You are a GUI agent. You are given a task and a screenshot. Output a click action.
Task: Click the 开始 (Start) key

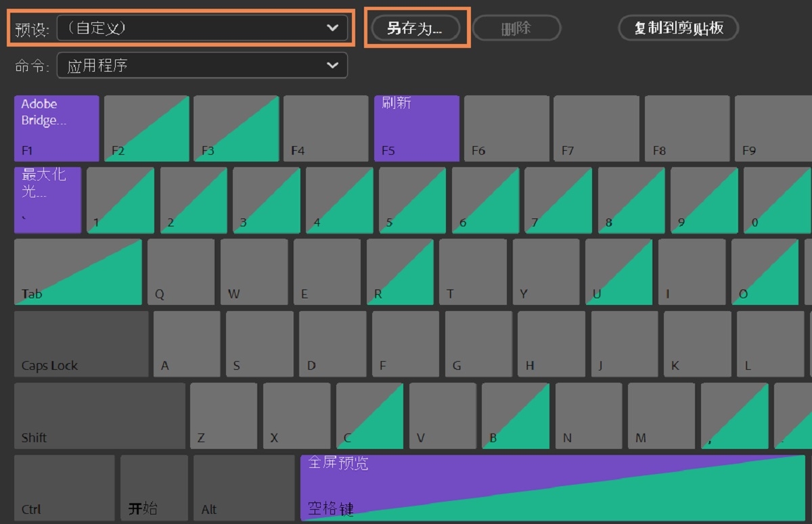(x=154, y=487)
